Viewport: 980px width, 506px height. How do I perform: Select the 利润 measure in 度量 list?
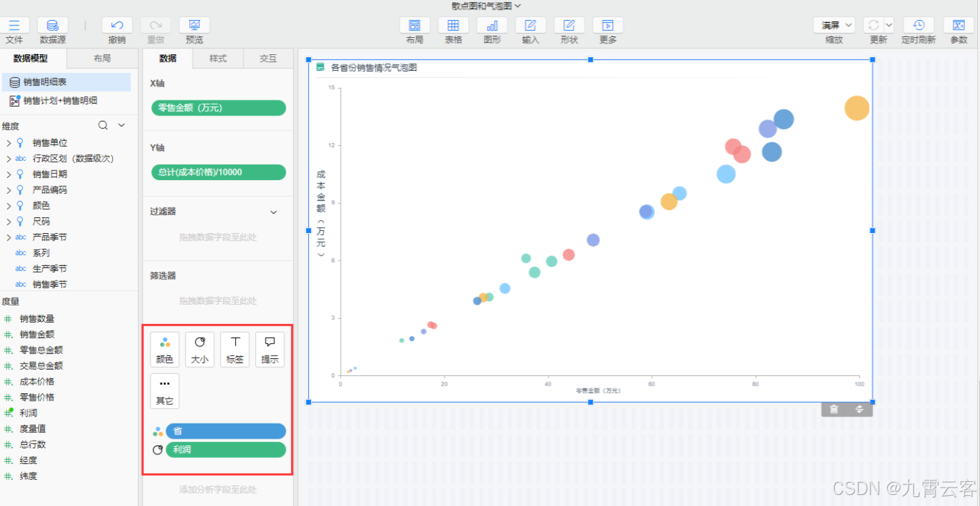point(28,413)
